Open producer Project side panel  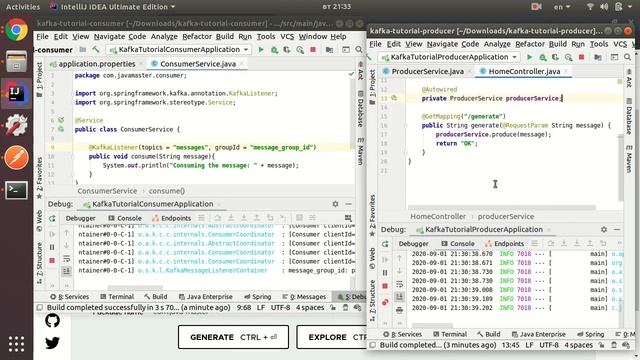coord(372,87)
